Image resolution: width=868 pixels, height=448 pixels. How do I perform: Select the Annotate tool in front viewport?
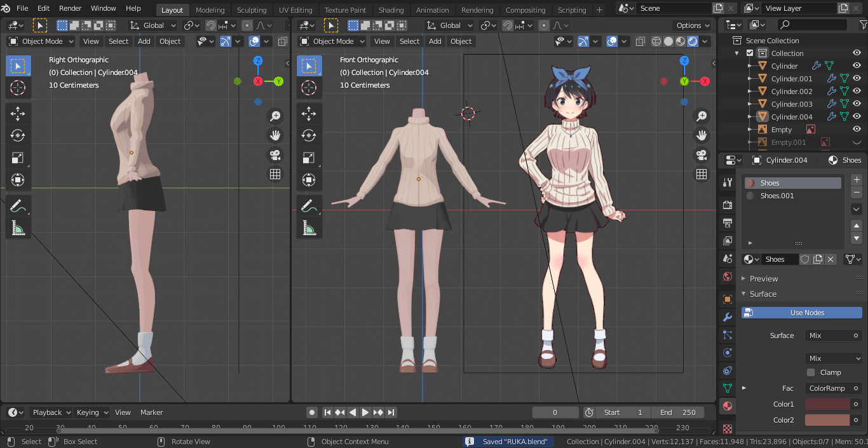point(309,206)
